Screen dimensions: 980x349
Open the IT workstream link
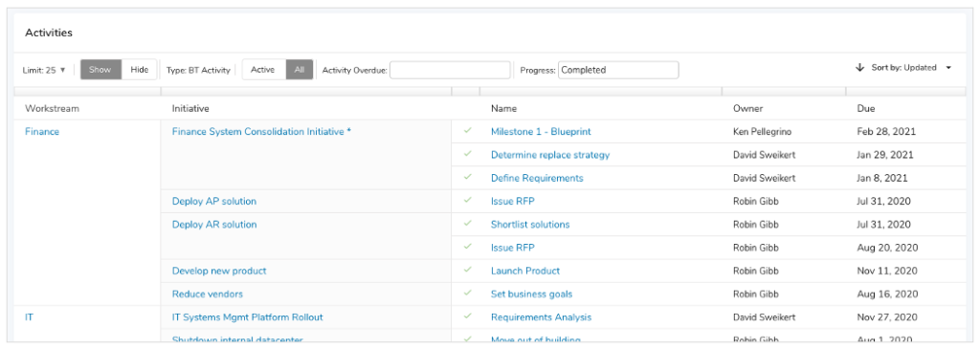click(30, 316)
